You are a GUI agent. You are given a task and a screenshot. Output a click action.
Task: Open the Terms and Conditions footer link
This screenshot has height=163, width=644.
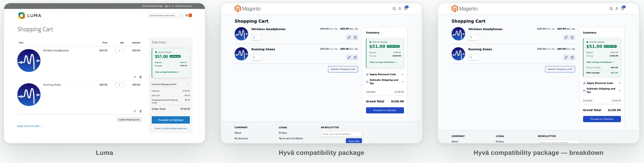291,138
